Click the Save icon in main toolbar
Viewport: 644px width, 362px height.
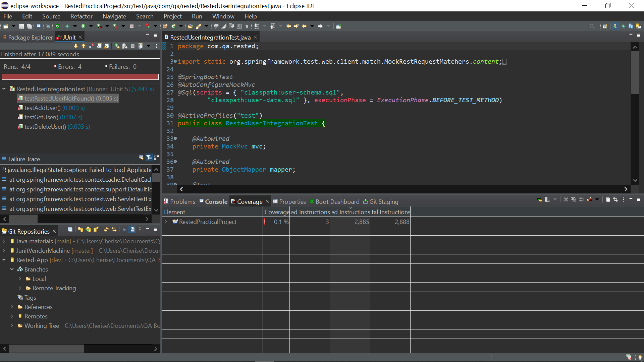tap(21, 26)
